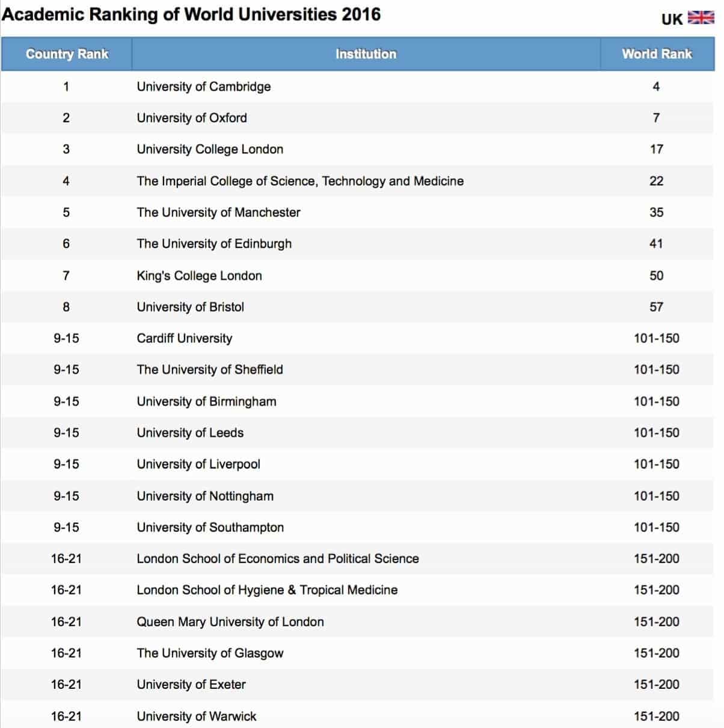Click the University of Bristol row
Screen dimensions: 724x728
tap(190, 307)
